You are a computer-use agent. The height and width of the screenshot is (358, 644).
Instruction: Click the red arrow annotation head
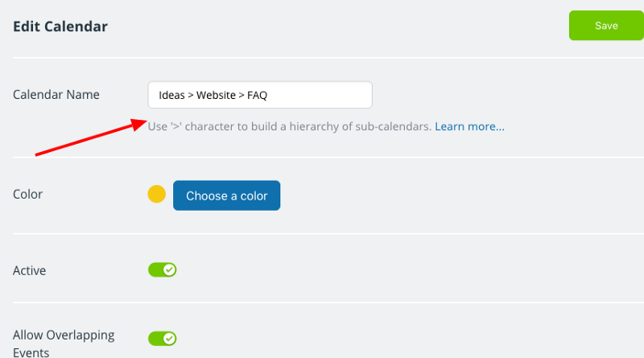tap(138, 124)
